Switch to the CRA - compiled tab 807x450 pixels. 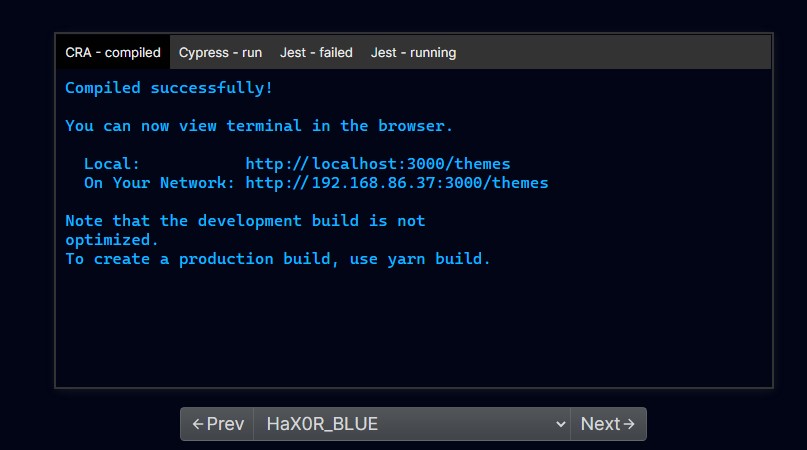113,53
